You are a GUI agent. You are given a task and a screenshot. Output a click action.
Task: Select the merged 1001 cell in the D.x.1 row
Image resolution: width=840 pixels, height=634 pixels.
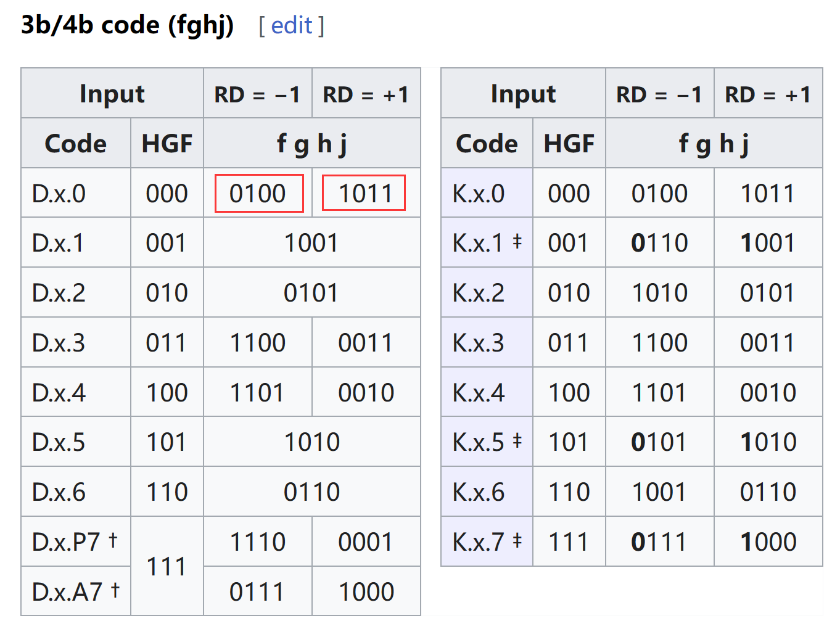tap(311, 243)
